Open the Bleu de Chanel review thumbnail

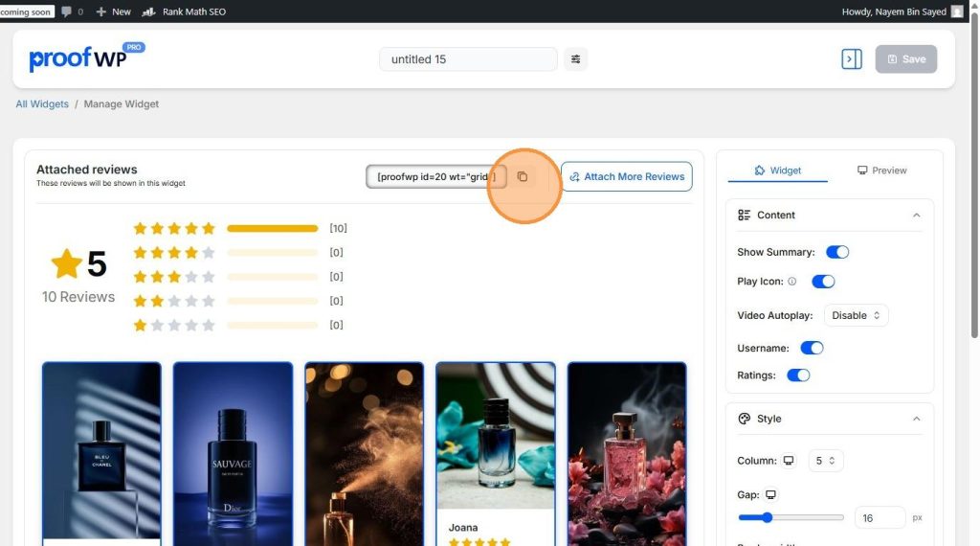coord(101,450)
